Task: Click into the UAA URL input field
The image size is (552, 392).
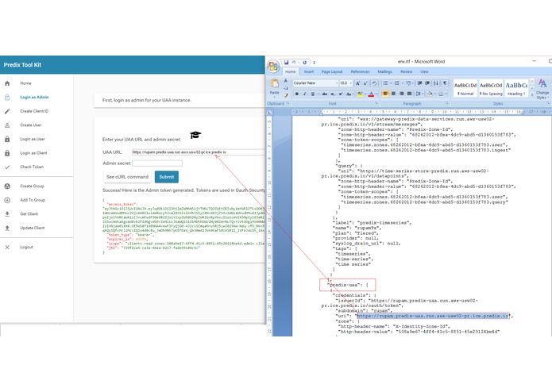Action: click(199, 152)
